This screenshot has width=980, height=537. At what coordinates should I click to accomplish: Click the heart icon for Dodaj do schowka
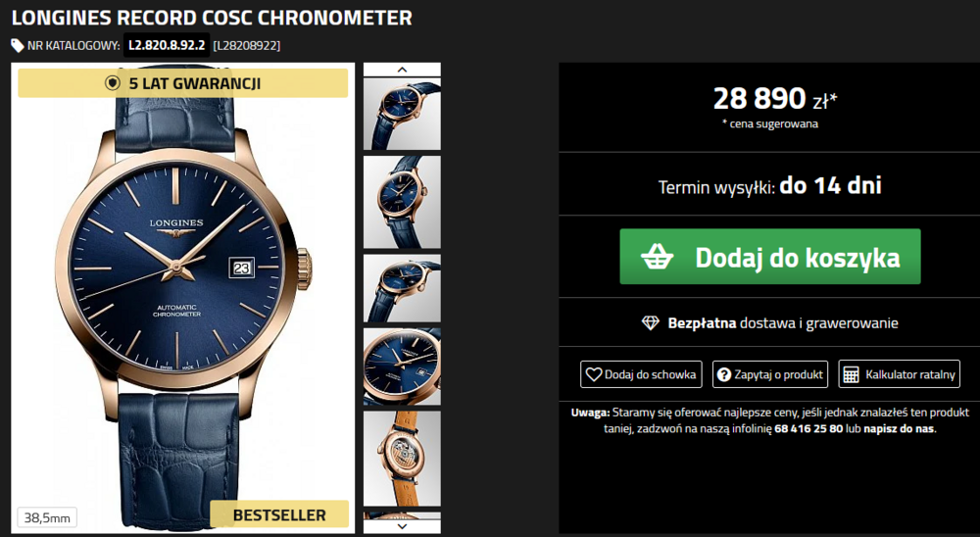(594, 374)
